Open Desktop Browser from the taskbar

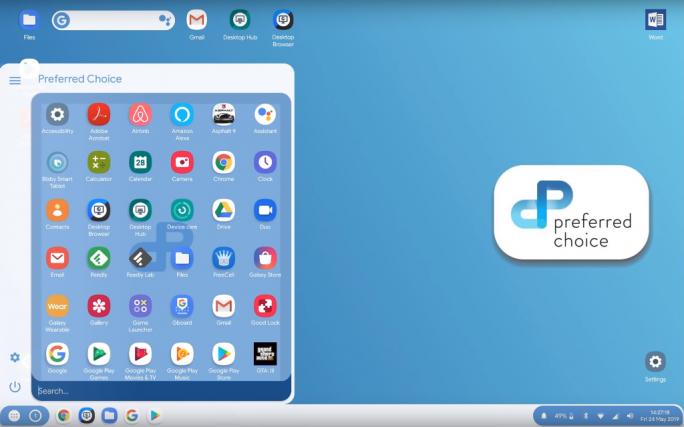point(86,416)
